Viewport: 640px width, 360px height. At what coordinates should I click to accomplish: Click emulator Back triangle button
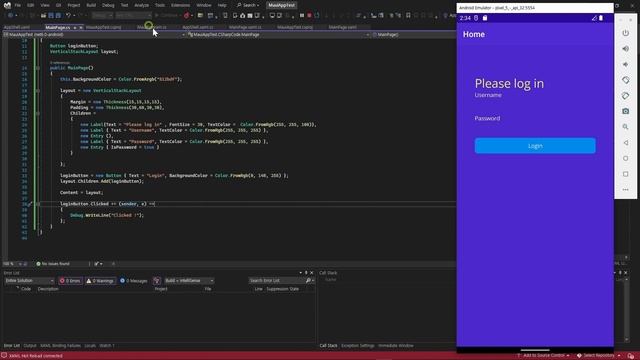pos(625,142)
